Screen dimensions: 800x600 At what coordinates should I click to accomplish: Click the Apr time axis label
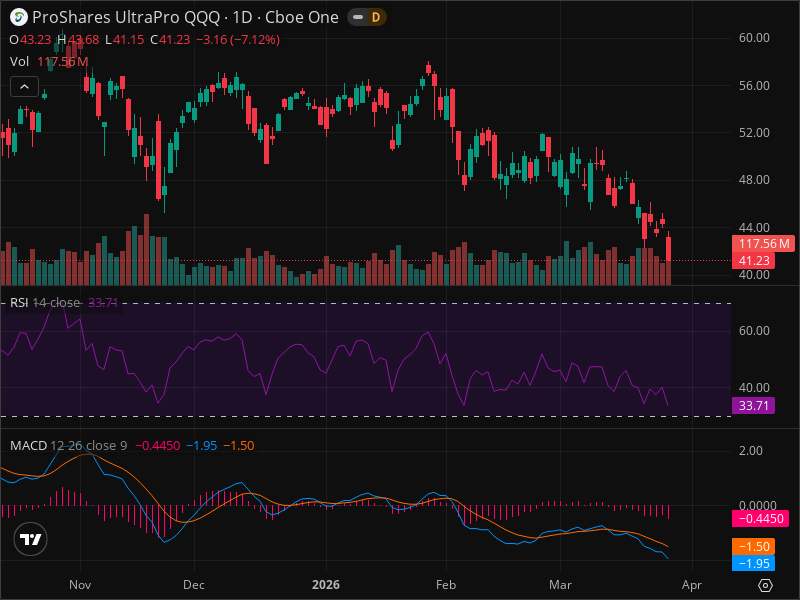coord(692,585)
